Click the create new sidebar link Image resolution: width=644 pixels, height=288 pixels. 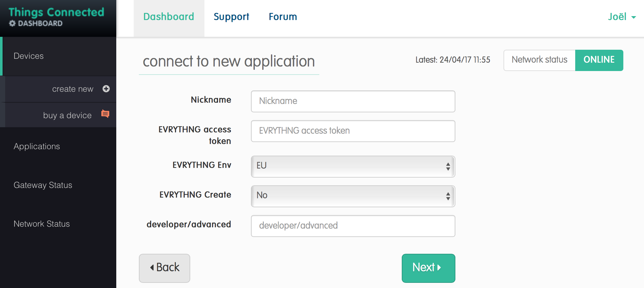pos(73,89)
